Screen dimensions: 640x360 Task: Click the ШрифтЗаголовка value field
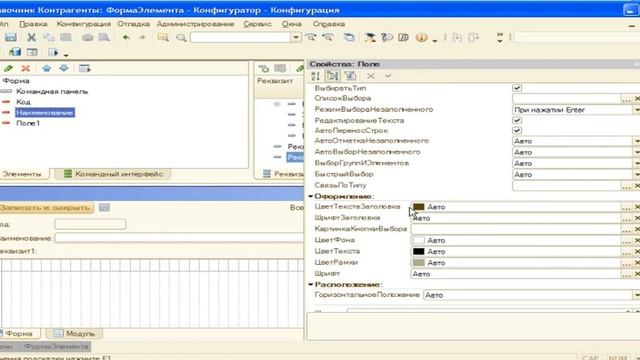[516, 218]
